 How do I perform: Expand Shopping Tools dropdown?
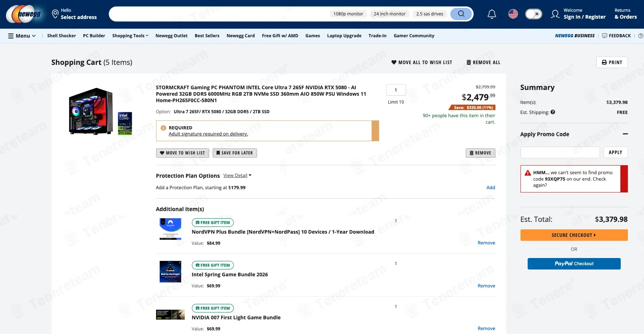130,36
